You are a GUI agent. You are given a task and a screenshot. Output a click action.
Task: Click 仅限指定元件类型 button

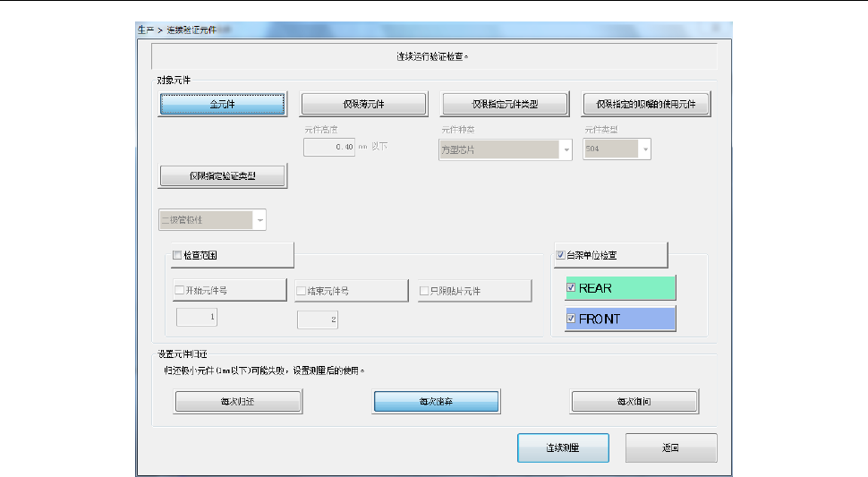point(505,104)
